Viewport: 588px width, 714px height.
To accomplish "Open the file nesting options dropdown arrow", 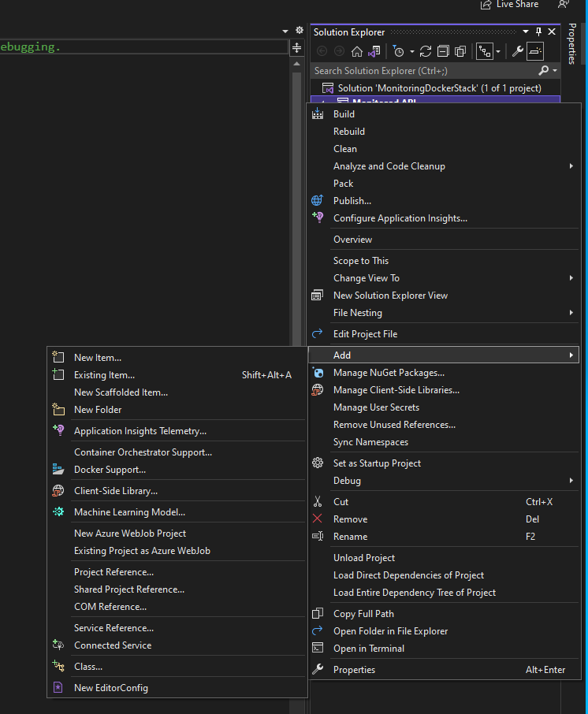I will pos(498,51).
